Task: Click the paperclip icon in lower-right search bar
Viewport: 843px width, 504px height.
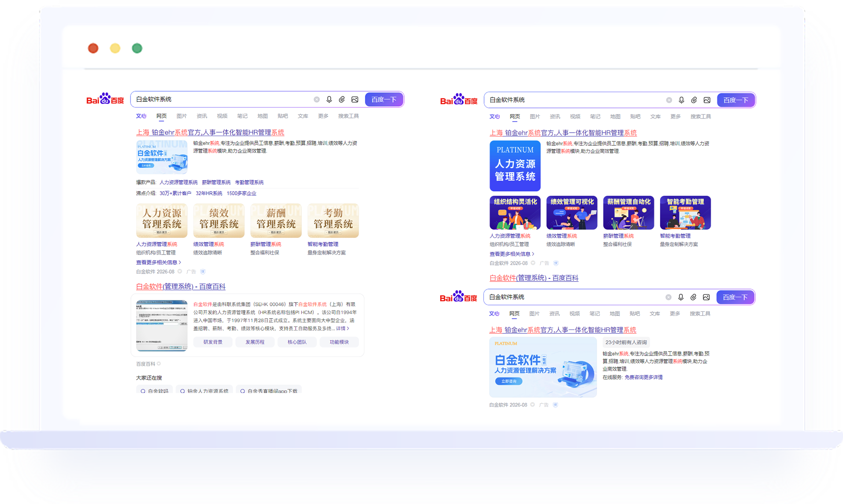Action: pos(694,297)
